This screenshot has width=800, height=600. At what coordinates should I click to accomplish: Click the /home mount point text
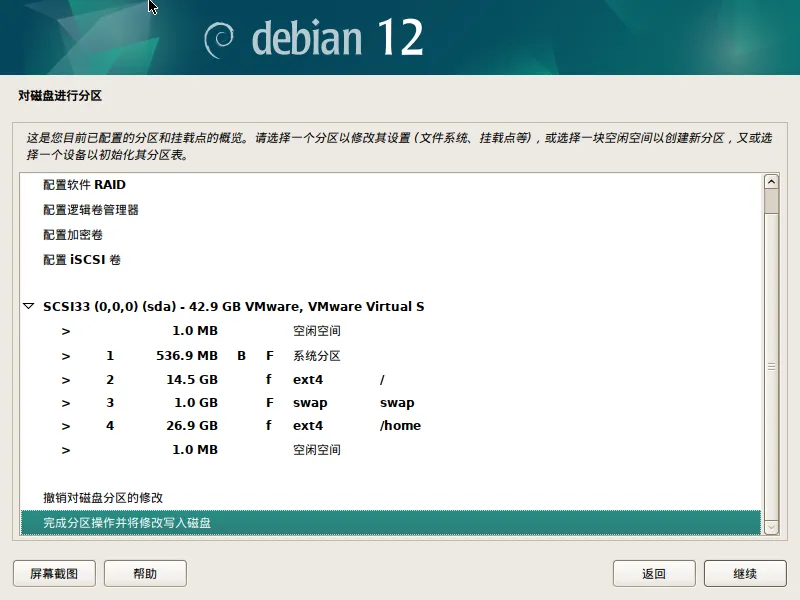pyautogui.click(x=401, y=426)
